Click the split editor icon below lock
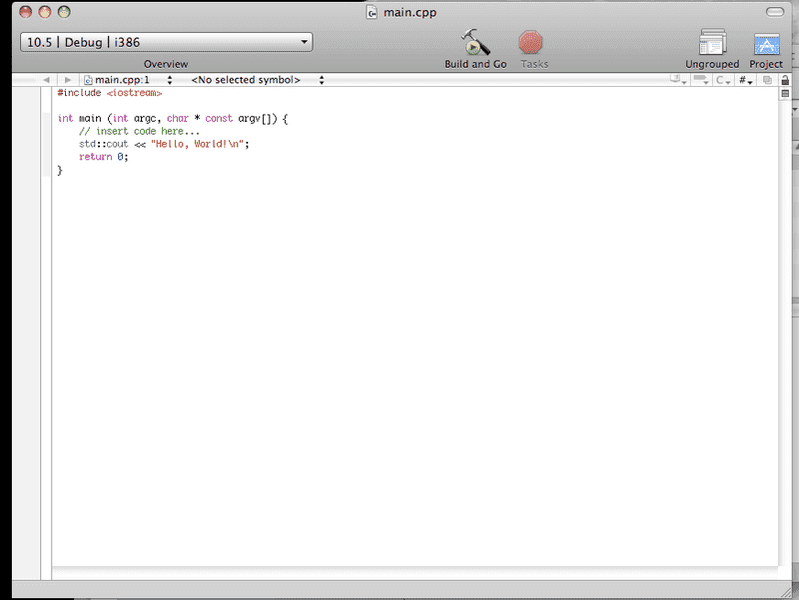 click(x=785, y=93)
